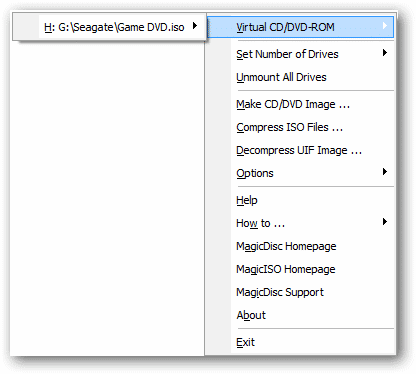Expand the How to submenu
The width and height of the screenshot is (416, 374).
[300, 223]
